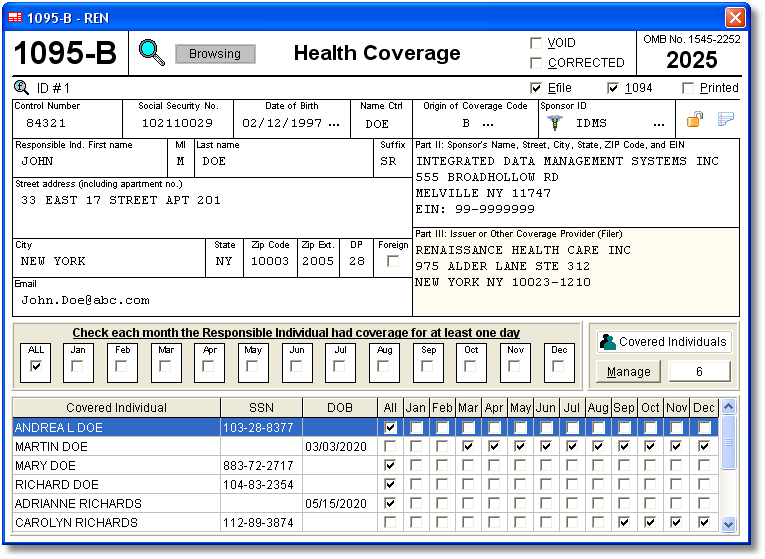This screenshot has width=765, height=559.
Task: Click the scroll down arrow in covered list
Action: (728, 524)
